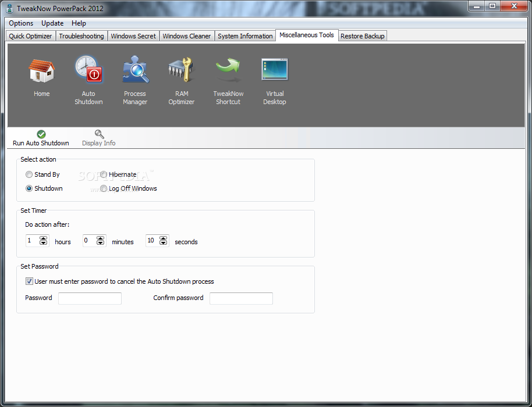
Task: Click the hours value field
Action: coord(33,241)
